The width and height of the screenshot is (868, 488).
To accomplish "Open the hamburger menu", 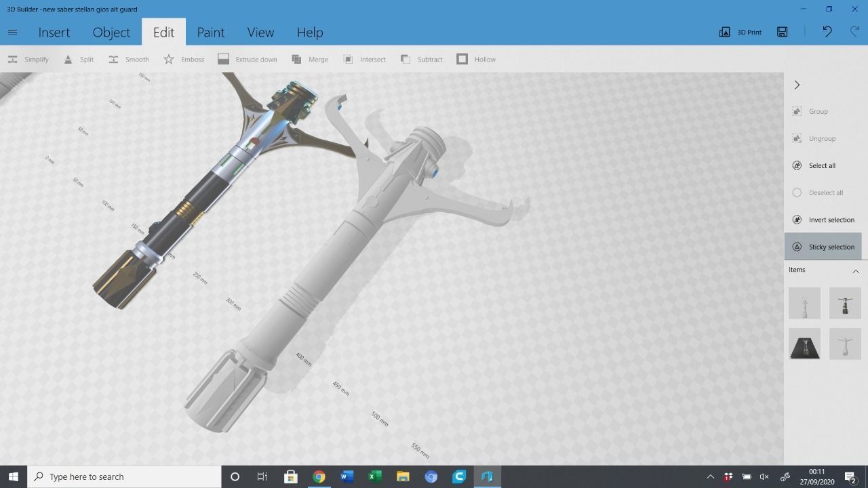I will pos(12,32).
